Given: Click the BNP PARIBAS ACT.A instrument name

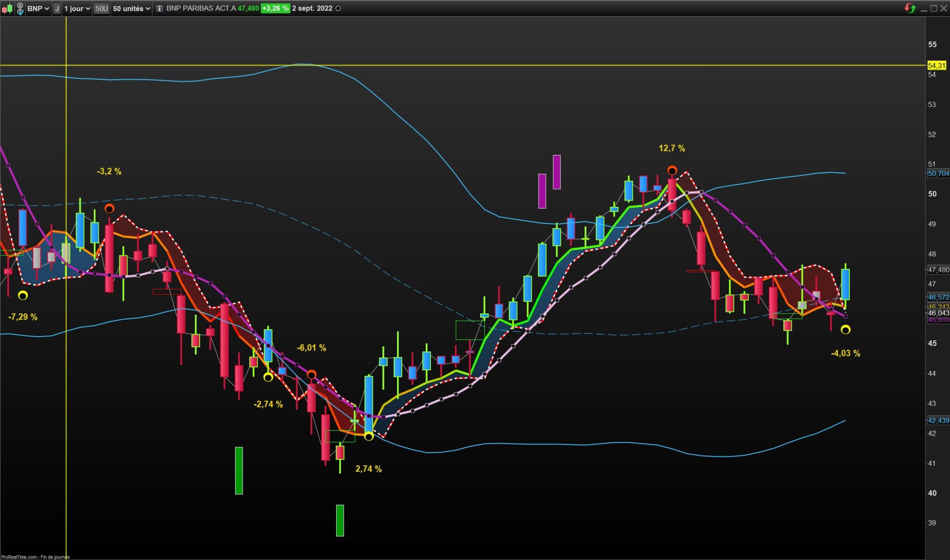Looking at the screenshot, I should click(201, 8).
